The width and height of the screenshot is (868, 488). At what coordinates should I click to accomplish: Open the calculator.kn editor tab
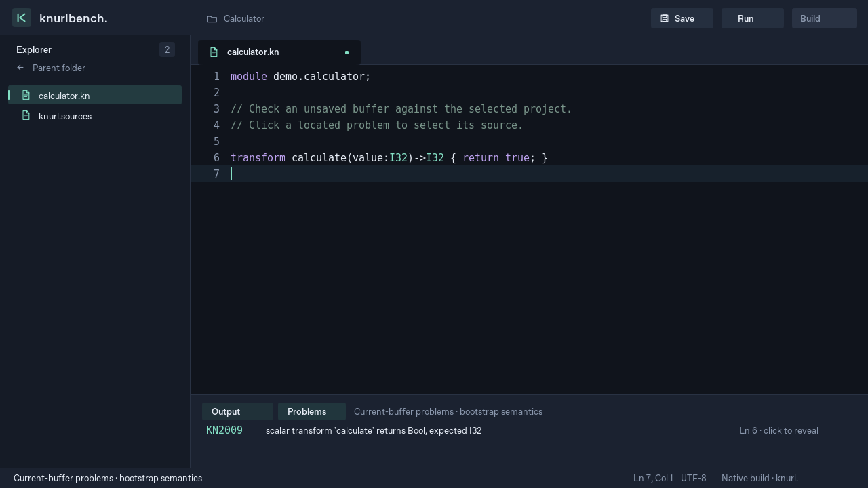[279, 52]
